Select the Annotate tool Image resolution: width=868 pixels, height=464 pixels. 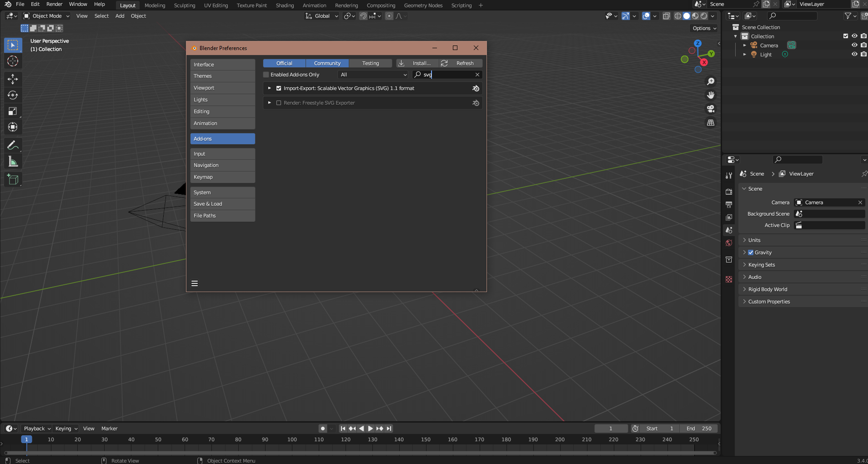point(13,146)
